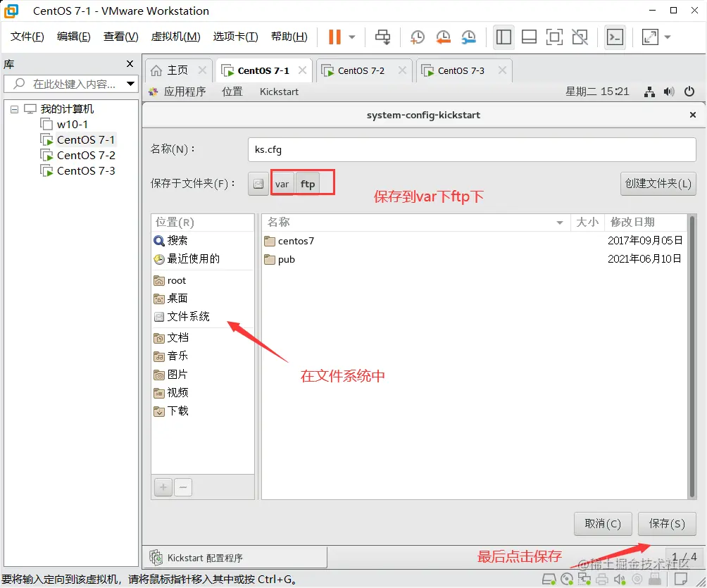The width and height of the screenshot is (707, 588).
Task: Revert to the previous snapshot
Action: (x=443, y=37)
